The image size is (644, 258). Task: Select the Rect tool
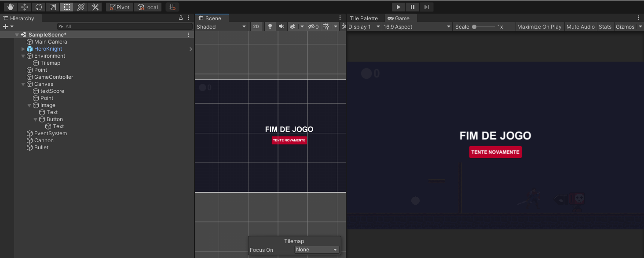pos(67,7)
